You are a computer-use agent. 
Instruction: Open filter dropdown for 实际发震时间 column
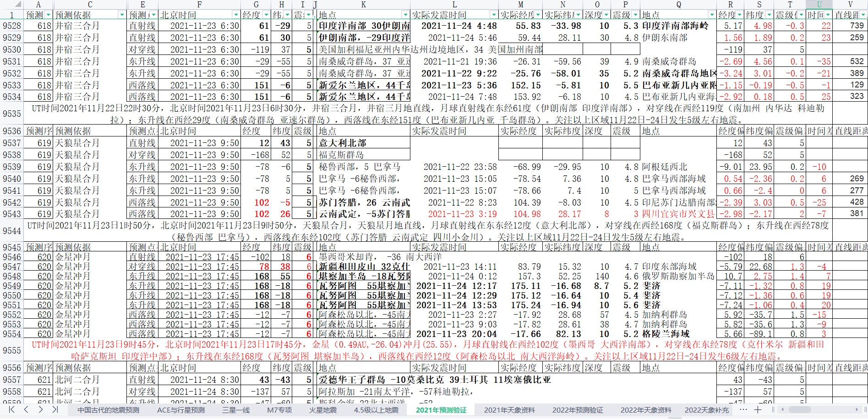(494, 15)
